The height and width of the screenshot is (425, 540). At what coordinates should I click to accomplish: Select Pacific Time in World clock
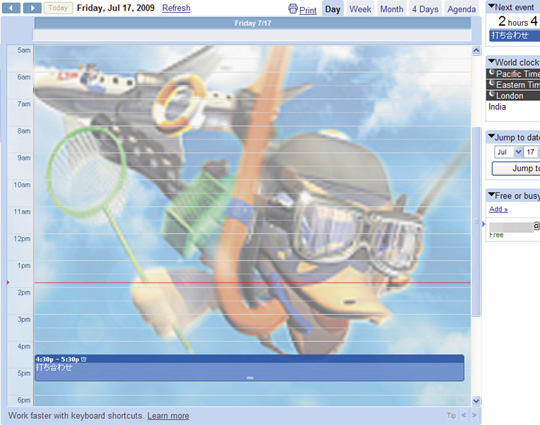pyautogui.click(x=513, y=73)
